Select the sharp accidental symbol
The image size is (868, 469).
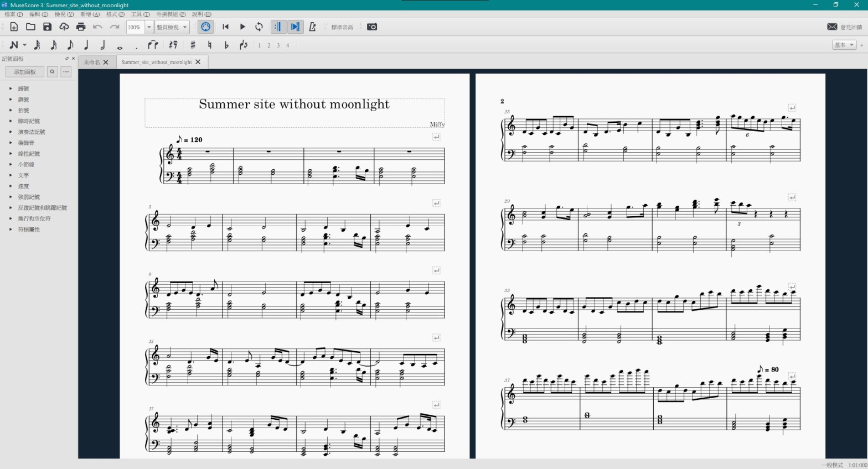click(193, 45)
